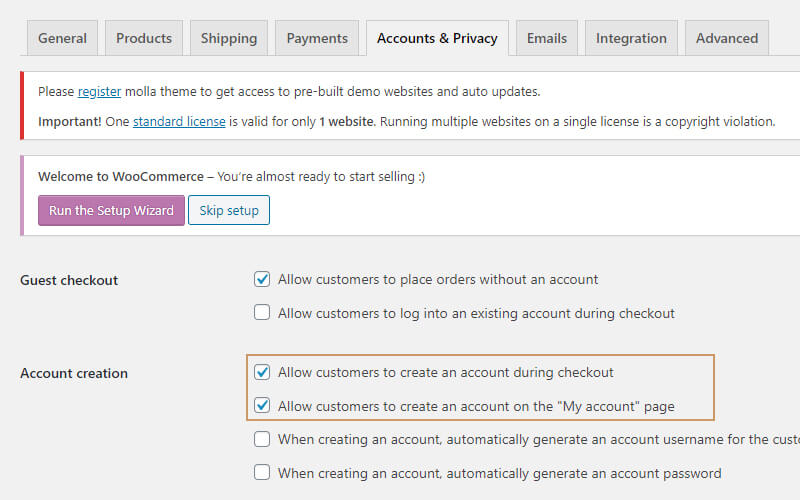This screenshot has width=800, height=500.
Task: Go to the Shipping tab
Action: [x=228, y=38]
